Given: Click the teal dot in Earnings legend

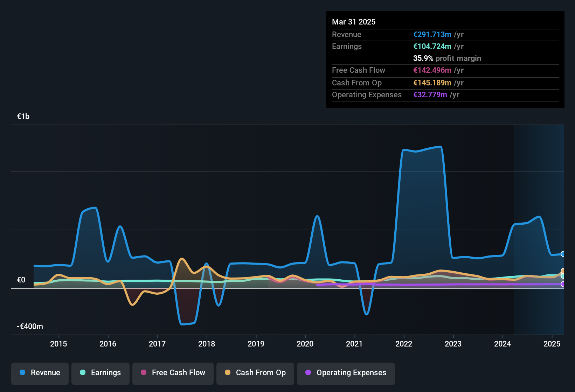Looking at the screenshot, I should [83, 372].
